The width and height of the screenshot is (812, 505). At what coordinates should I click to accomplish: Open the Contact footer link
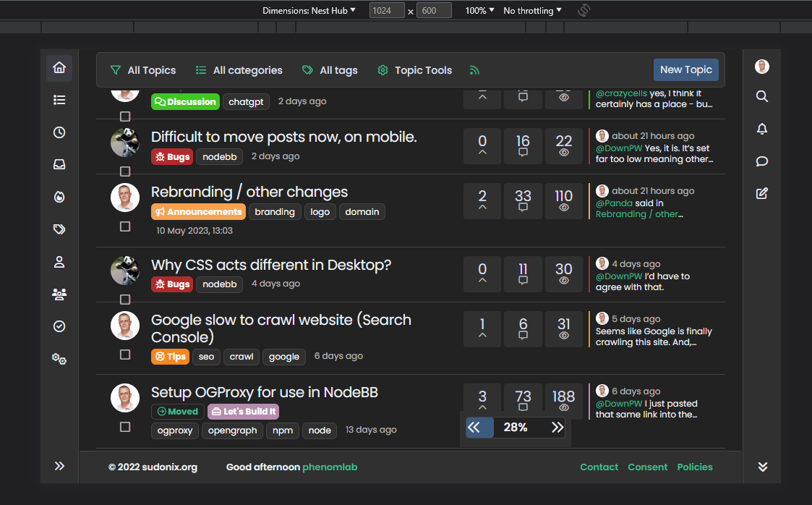(599, 467)
